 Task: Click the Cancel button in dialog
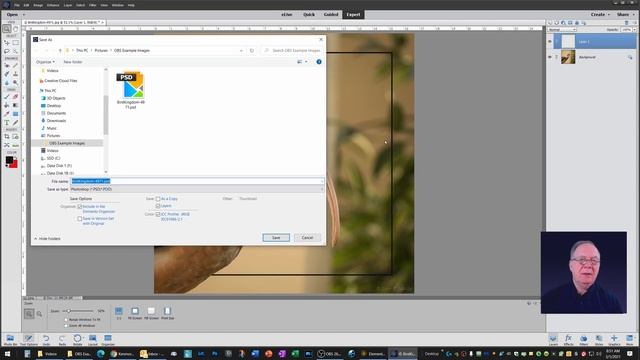point(307,238)
